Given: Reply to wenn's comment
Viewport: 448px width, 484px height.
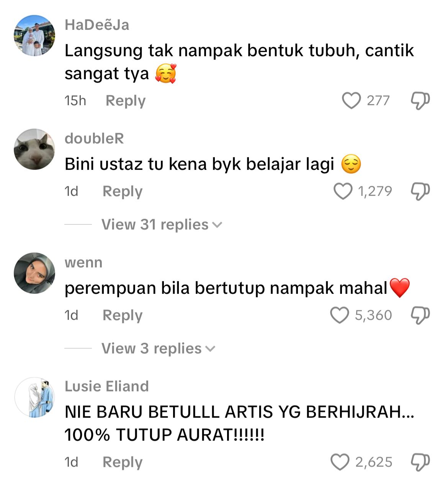Looking at the screenshot, I should [123, 315].
